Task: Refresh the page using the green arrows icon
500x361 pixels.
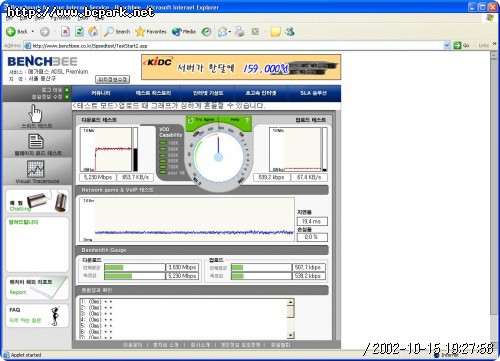Action: tap(79, 32)
